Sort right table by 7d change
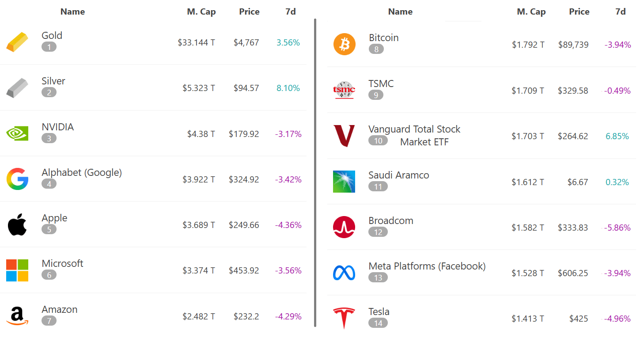Viewport: 644px width, 338px height. click(620, 12)
